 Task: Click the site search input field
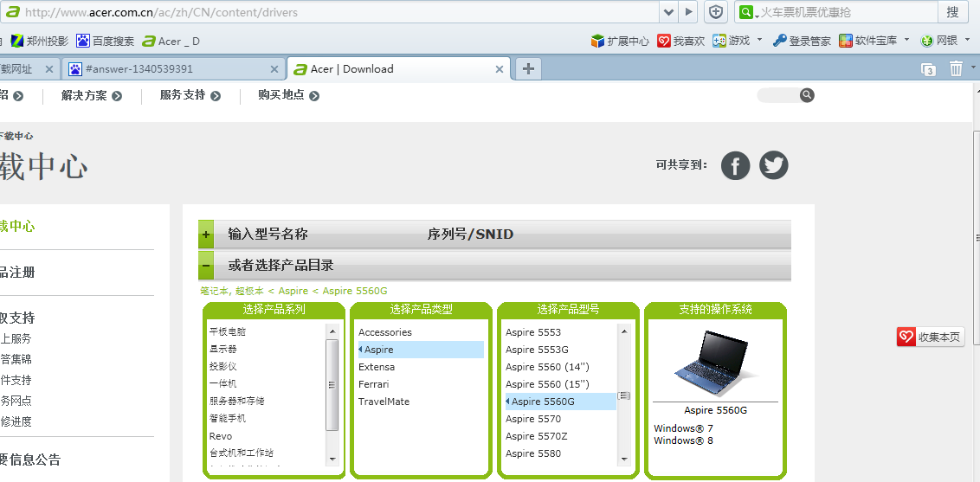coord(778,95)
